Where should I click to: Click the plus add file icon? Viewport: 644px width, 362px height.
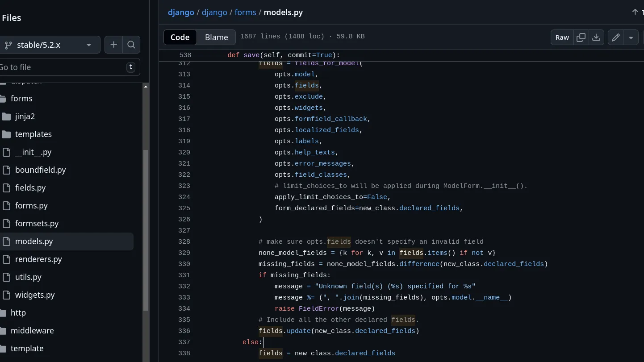click(x=113, y=45)
